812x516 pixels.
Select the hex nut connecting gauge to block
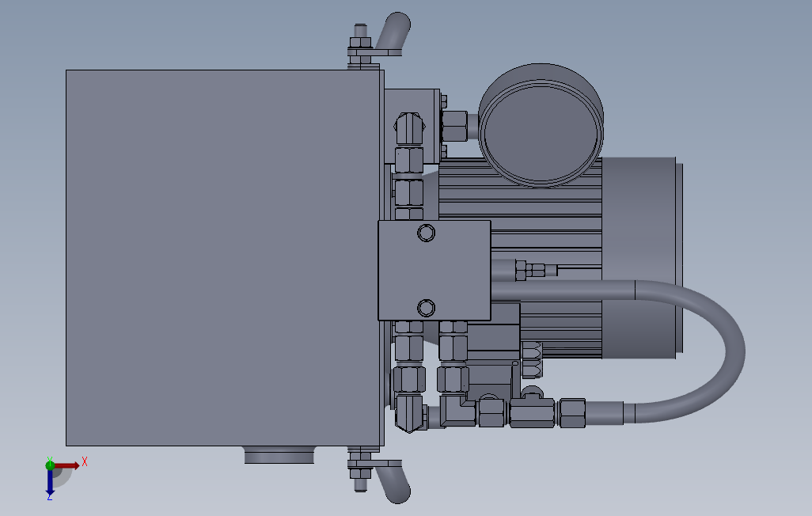point(455,126)
